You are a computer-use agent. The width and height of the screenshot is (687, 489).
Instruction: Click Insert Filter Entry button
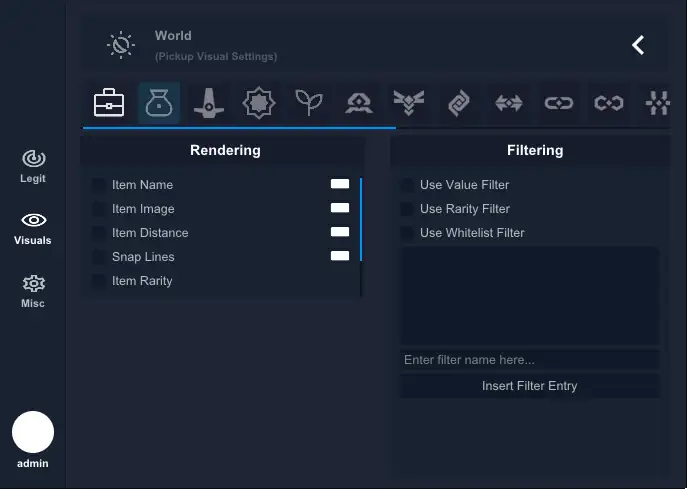pyautogui.click(x=530, y=386)
